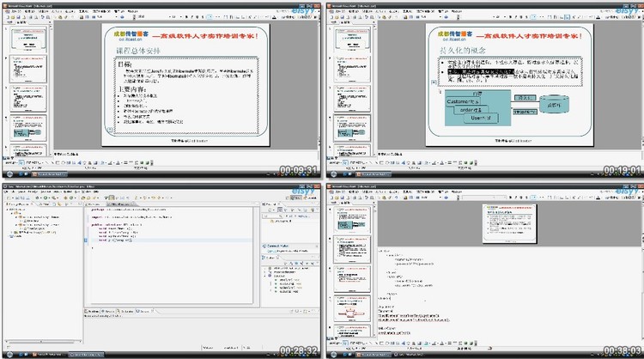Open Run icon's dropdown arrow in Eclipse toolbar
Viewport: 644px width, 359px height.
click(49, 198)
